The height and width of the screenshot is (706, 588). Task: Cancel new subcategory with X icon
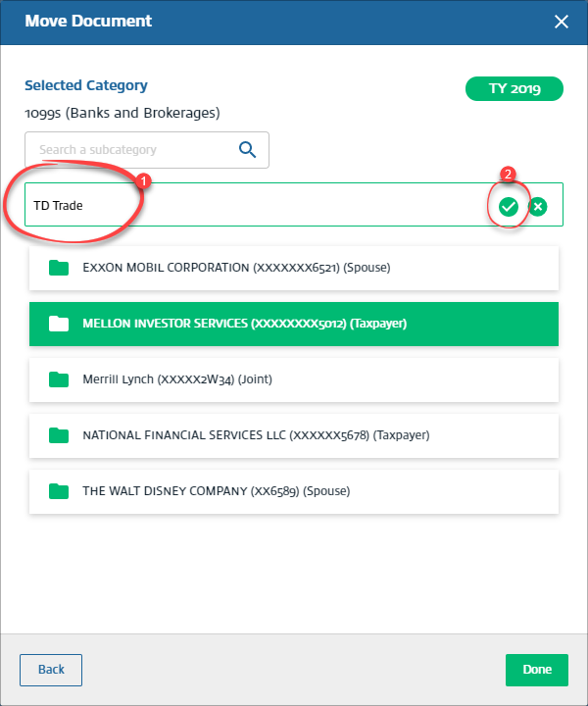[x=538, y=206]
